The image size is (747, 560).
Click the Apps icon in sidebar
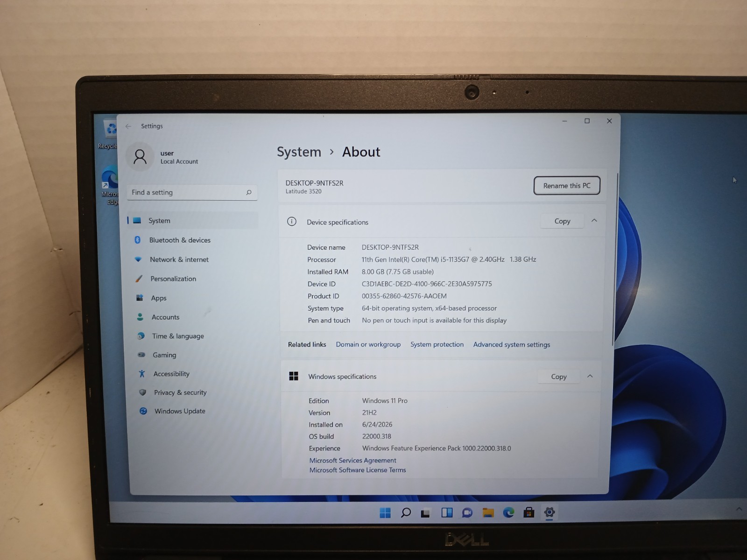(x=140, y=298)
